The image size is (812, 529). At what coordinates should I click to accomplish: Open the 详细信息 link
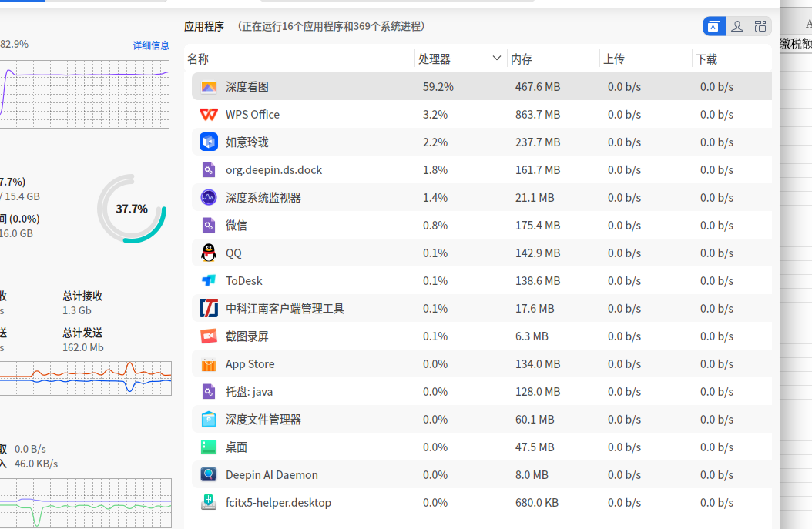tap(151, 45)
